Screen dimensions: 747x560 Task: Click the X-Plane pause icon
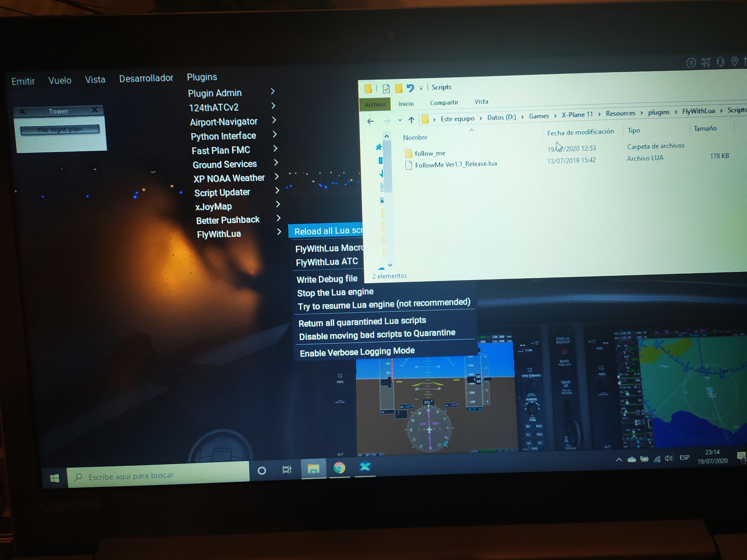pyautogui.click(x=691, y=63)
